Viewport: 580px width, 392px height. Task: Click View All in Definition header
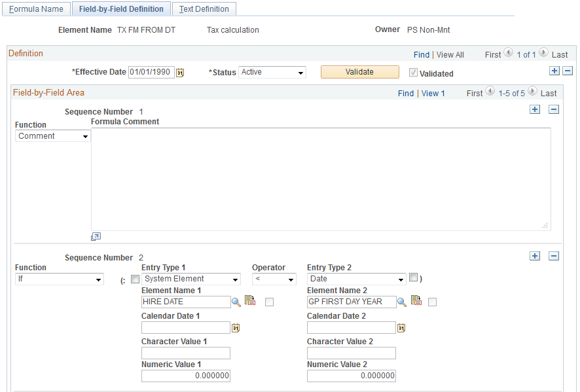tap(450, 55)
